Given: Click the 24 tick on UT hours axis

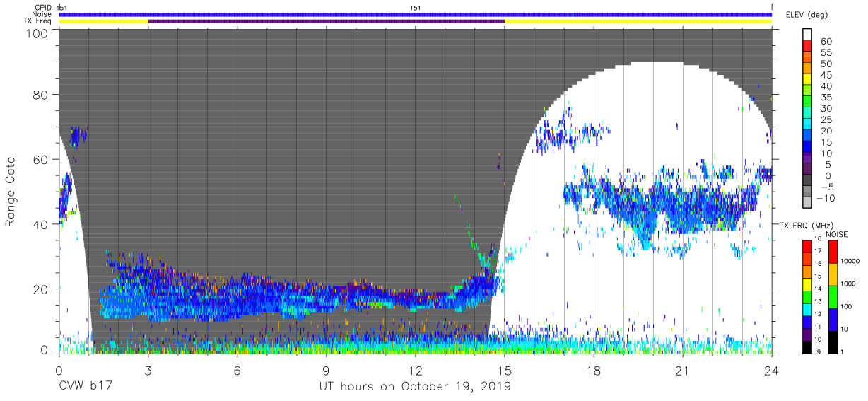Looking at the screenshot, I should pyautogui.click(x=772, y=371).
